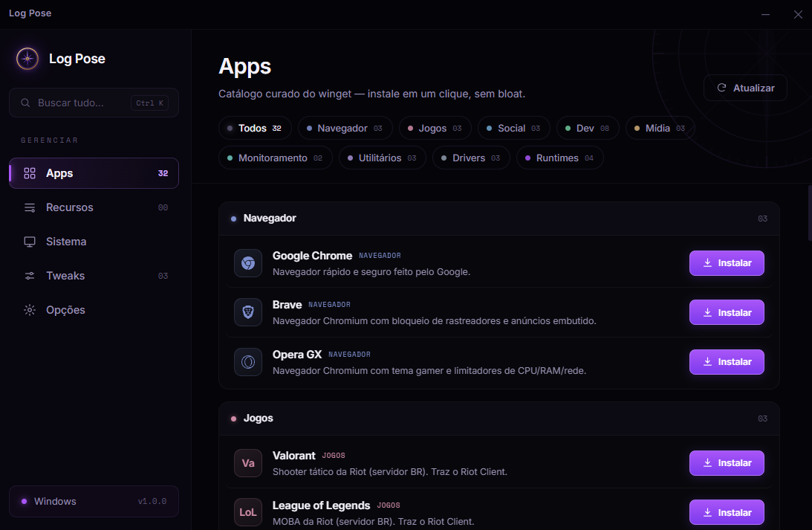
Task: Click the 'v1.0.0' version label
Action: click(152, 502)
